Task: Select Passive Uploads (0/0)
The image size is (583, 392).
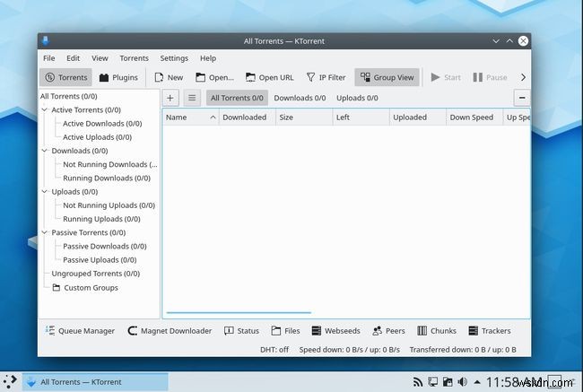Action: [x=100, y=260]
